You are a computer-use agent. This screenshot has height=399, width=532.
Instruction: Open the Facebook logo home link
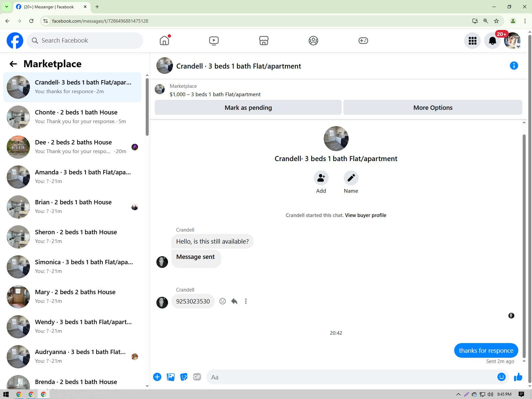(15, 41)
